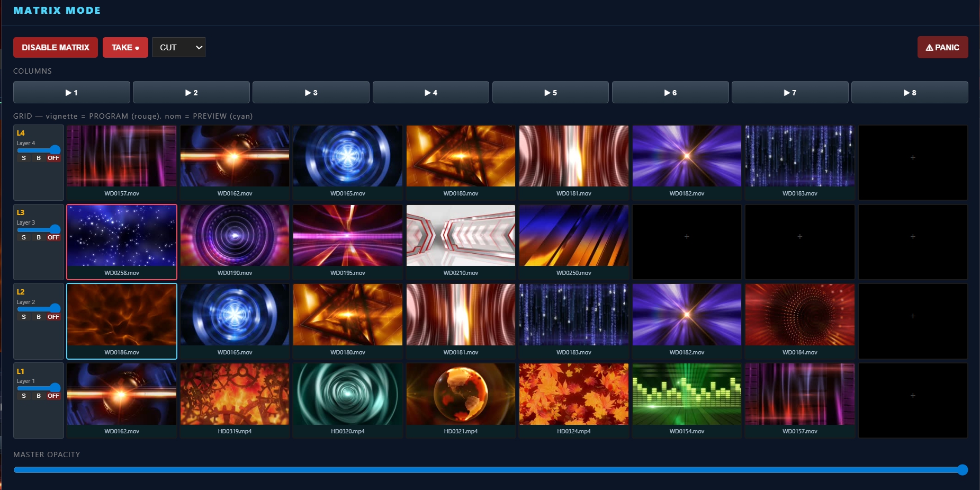Select WD0165.mov clip in Layer 4

point(348,163)
